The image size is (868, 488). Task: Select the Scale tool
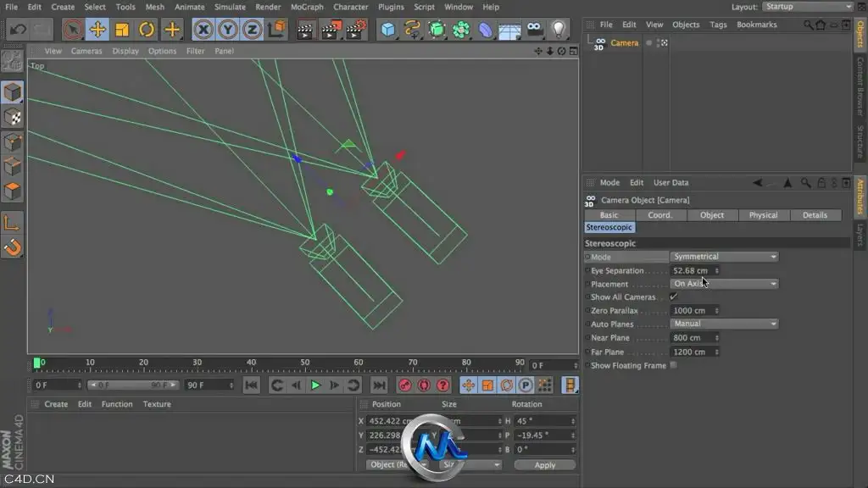(122, 30)
